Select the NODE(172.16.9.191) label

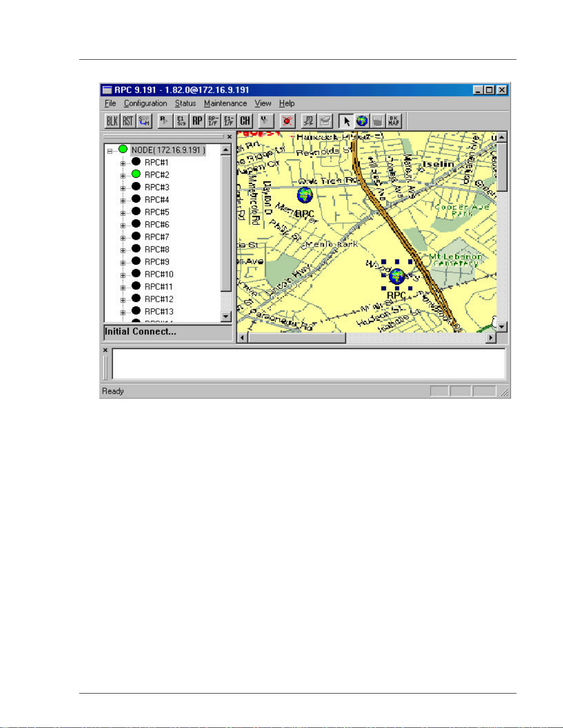pyautogui.click(x=168, y=150)
